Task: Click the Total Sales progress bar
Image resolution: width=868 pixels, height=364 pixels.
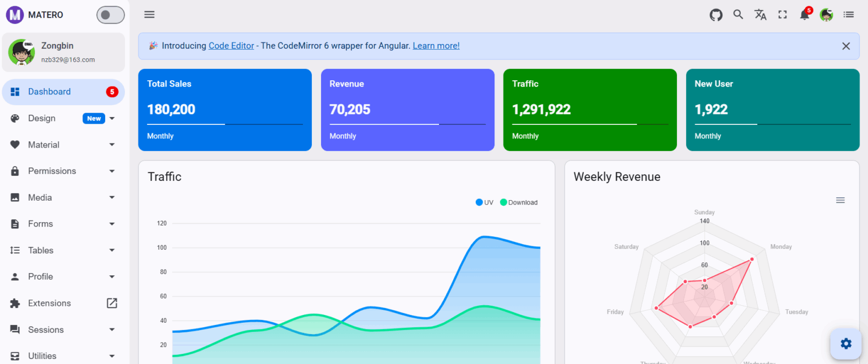Action: pos(224,124)
